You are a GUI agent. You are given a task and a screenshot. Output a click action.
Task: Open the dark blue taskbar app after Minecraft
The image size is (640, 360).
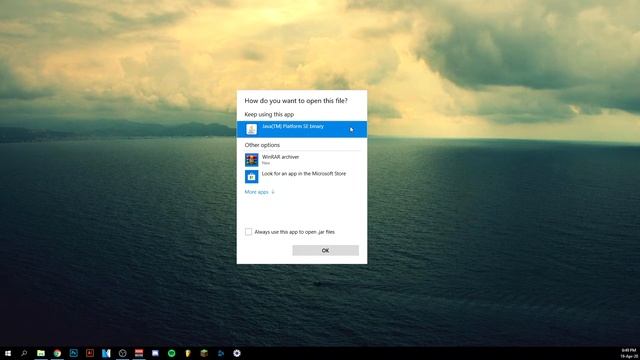click(x=220, y=353)
